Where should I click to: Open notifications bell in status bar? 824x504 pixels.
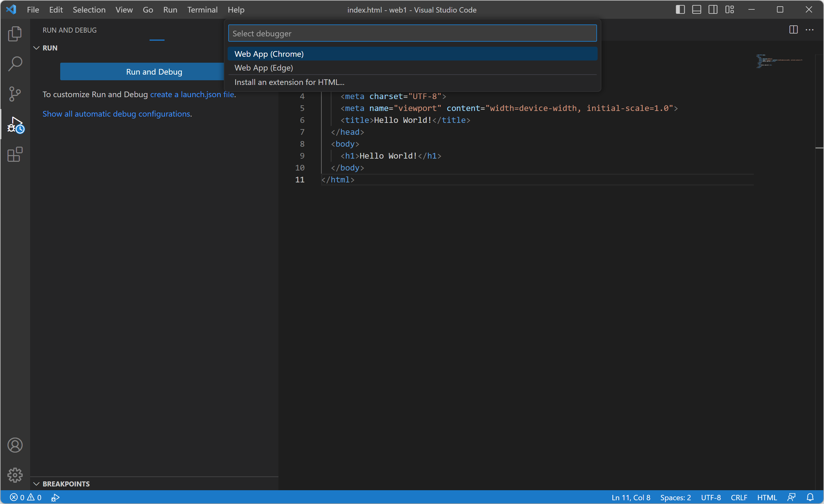click(x=810, y=497)
